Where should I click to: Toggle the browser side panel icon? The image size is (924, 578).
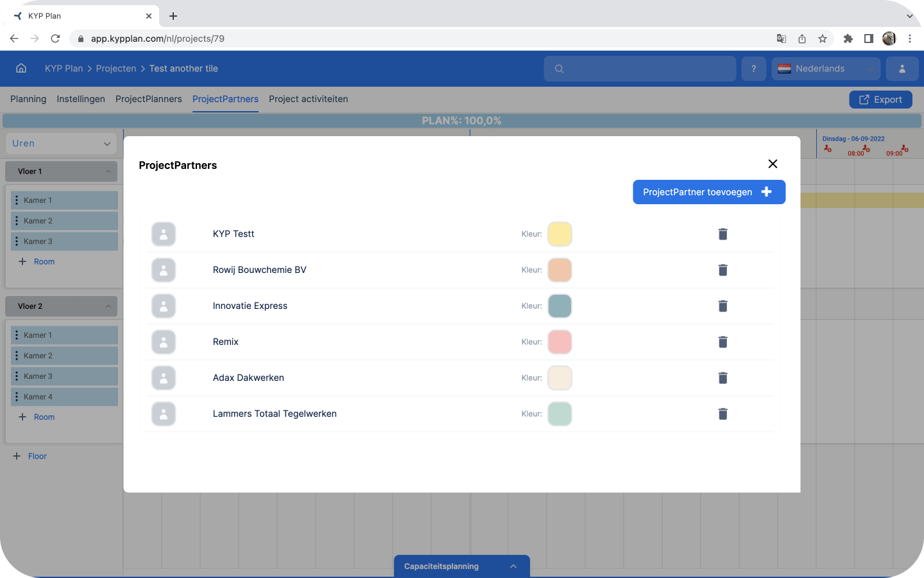click(x=869, y=39)
